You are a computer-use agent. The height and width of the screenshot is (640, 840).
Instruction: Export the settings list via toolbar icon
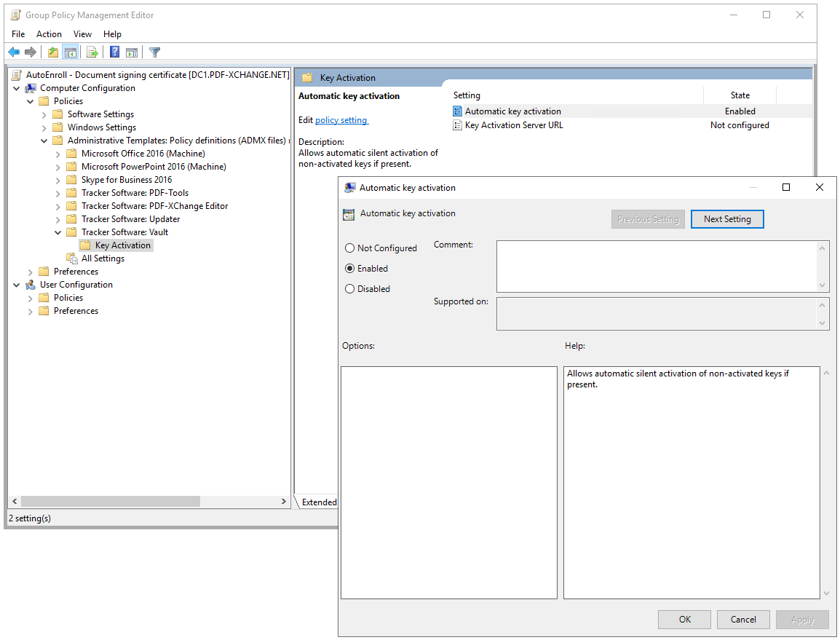(x=90, y=52)
